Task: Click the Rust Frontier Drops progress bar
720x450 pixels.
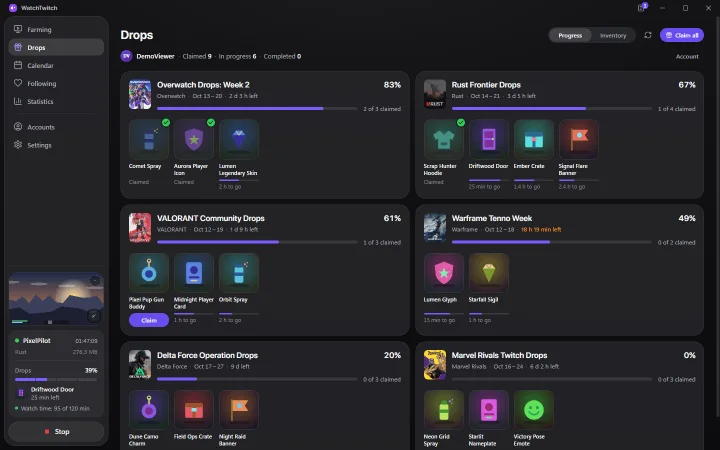Action: [x=551, y=109]
